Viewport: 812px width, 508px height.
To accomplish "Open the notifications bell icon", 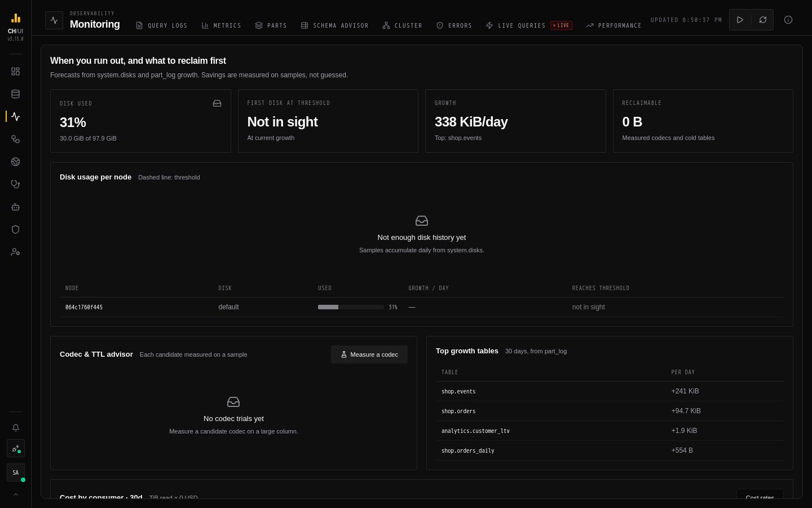I will click(16, 428).
